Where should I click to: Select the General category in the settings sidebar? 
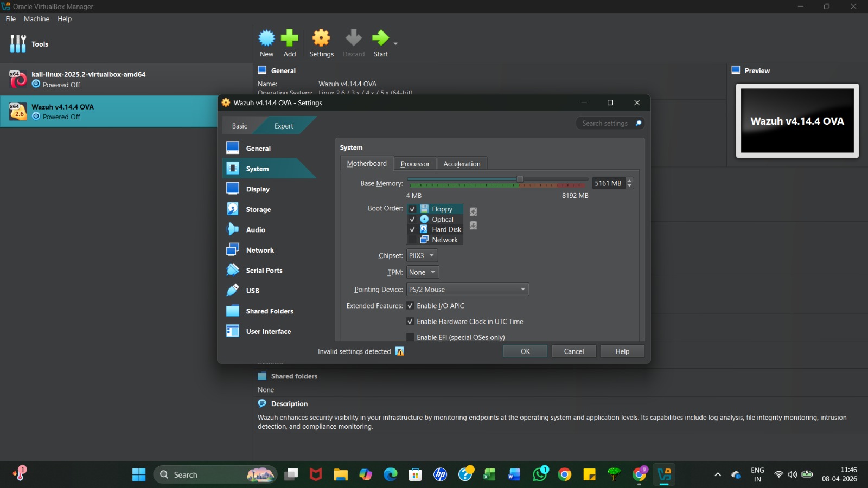269,148
